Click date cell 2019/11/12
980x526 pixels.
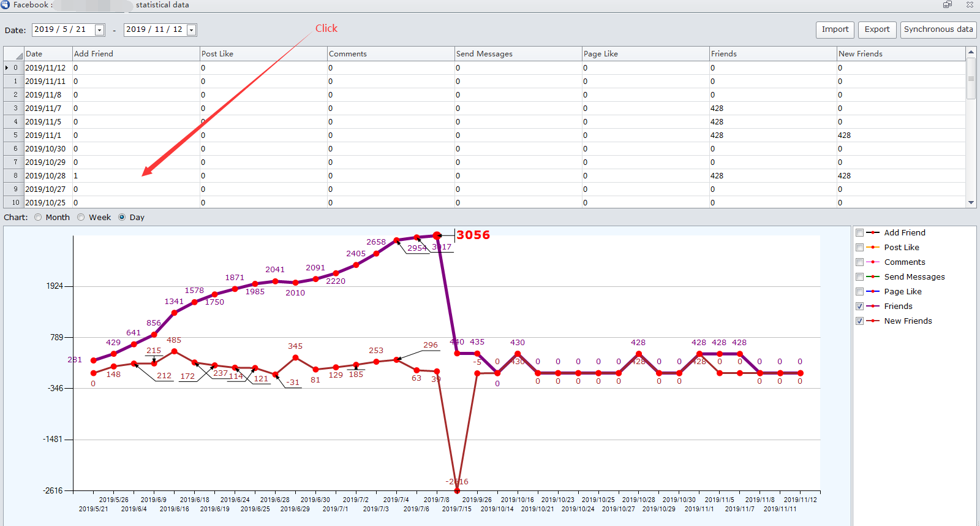coord(48,68)
